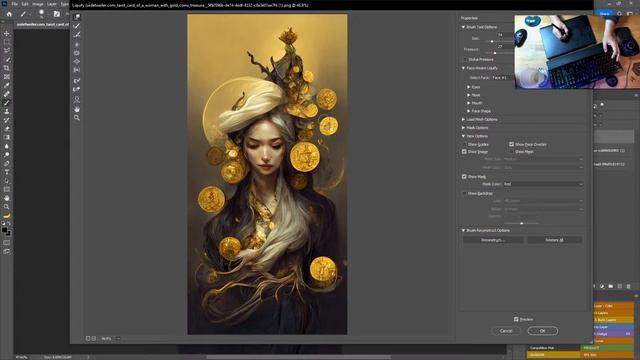Expand the Eyes section
Viewport: 640px width, 360px height.
pos(469,87)
